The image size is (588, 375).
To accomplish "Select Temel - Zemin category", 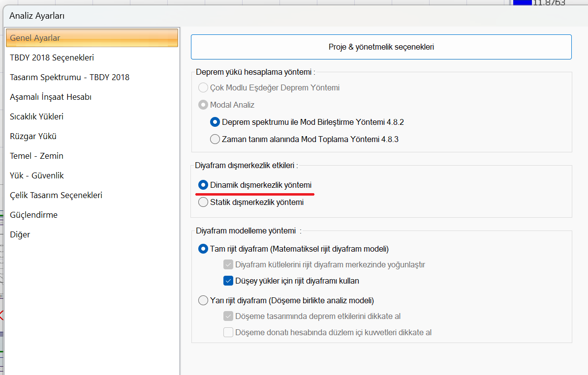I will pyautogui.click(x=36, y=156).
